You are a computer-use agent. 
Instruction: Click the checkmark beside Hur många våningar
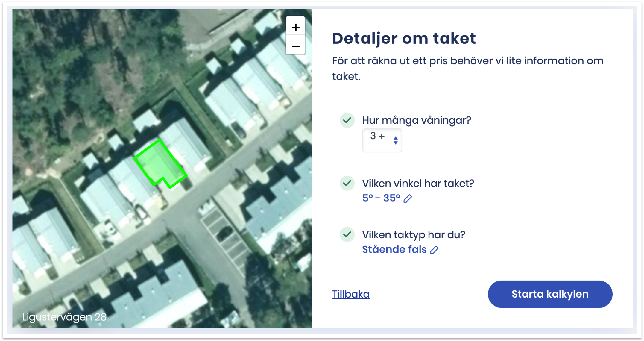click(347, 120)
